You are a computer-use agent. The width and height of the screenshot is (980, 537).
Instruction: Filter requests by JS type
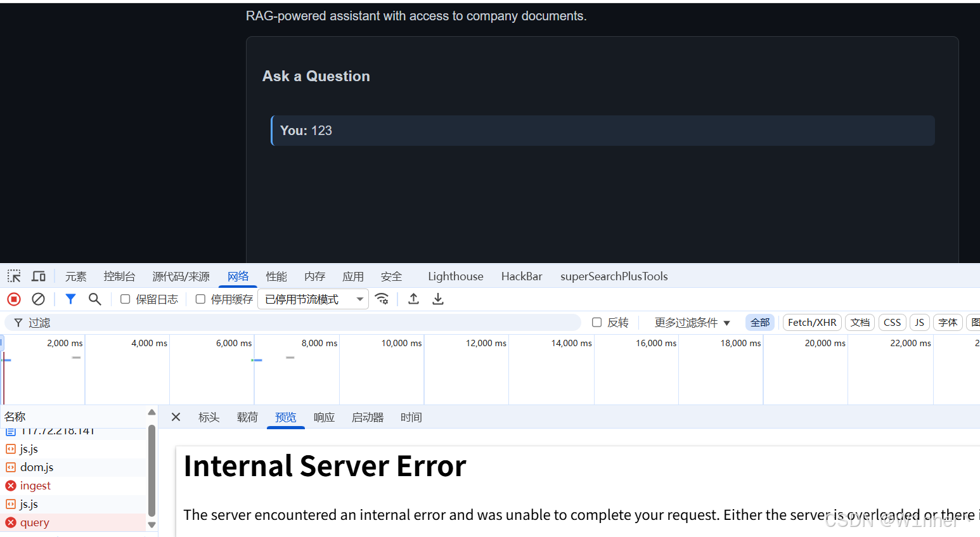coord(920,323)
